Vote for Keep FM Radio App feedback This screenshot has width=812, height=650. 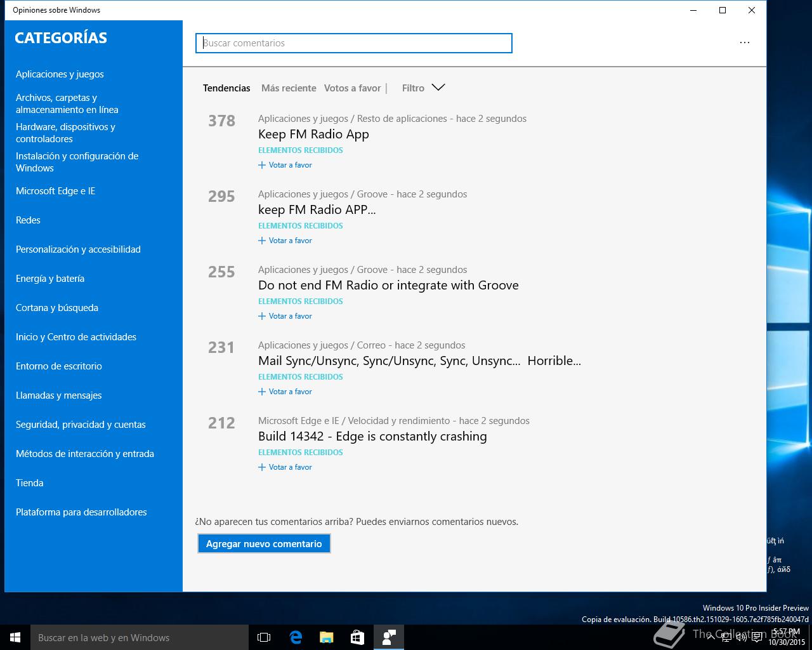285,165
